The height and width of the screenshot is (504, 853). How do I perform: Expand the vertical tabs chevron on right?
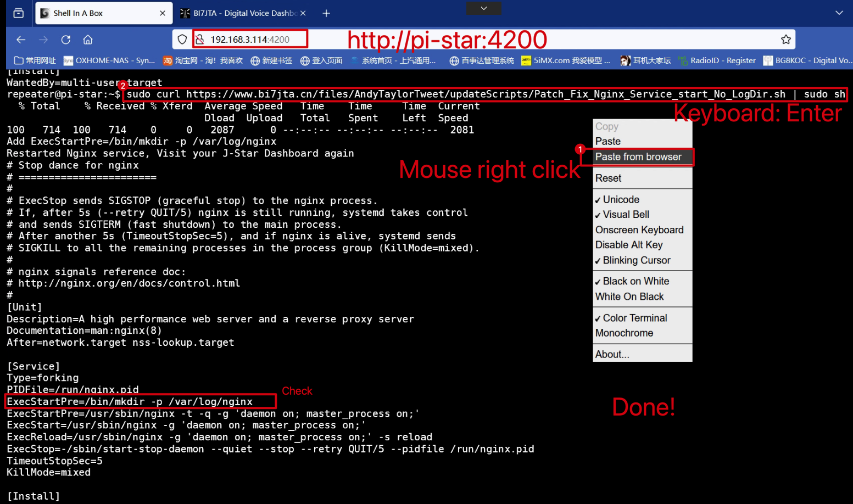pyautogui.click(x=839, y=12)
